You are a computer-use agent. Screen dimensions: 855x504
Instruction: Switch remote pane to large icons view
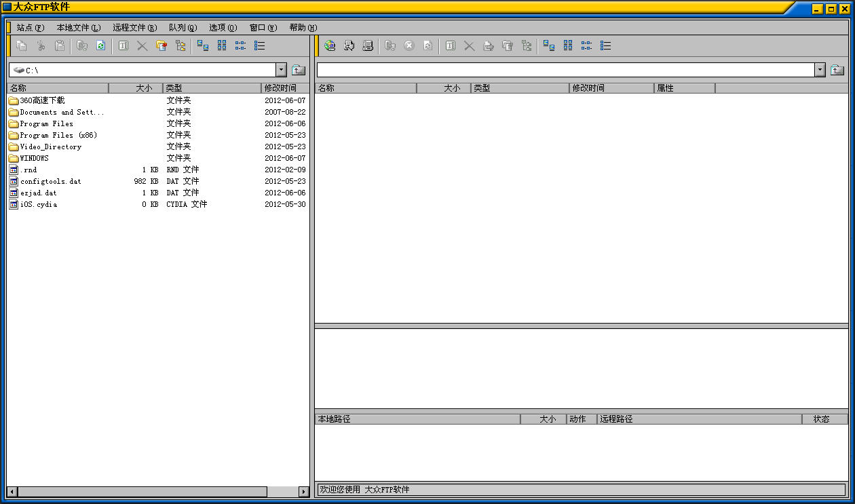549,45
